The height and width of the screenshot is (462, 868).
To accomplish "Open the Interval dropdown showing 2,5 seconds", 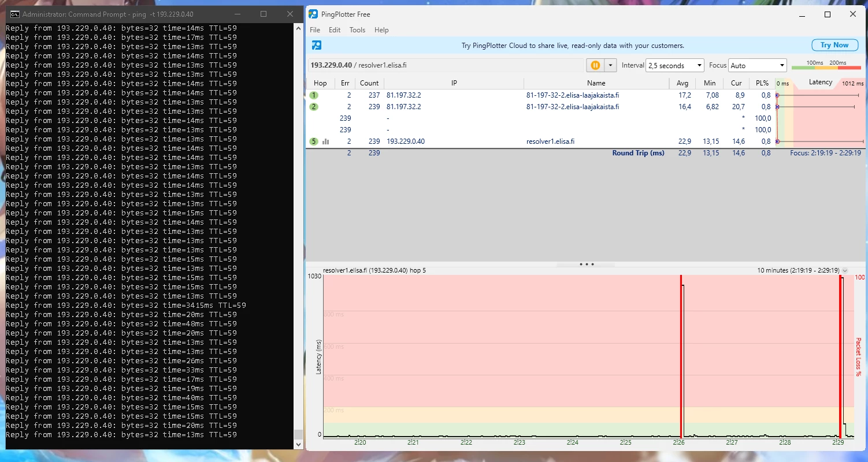I will click(x=675, y=65).
